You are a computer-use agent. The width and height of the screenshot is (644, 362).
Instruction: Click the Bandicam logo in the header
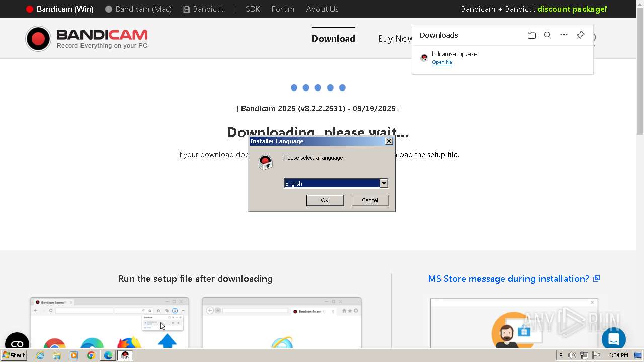(x=87, y=39)
